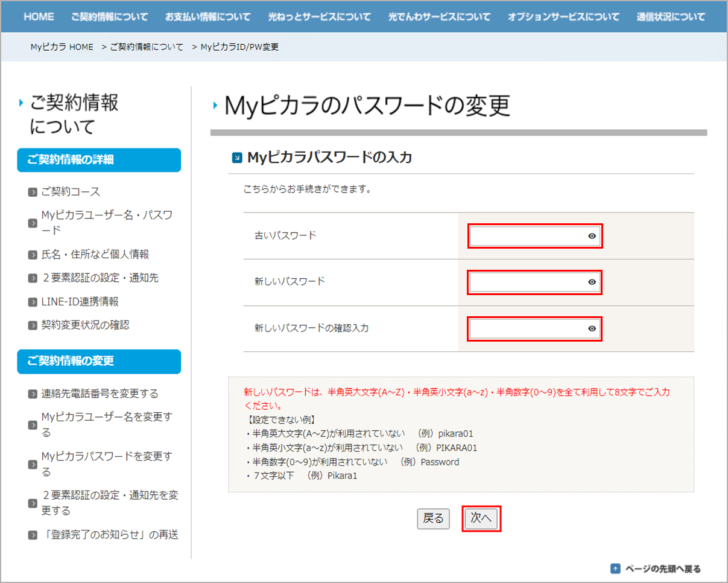Screen dimensions: 728x583
Task: Click the こちらからお手続きができます。 text
Action: 307,190
